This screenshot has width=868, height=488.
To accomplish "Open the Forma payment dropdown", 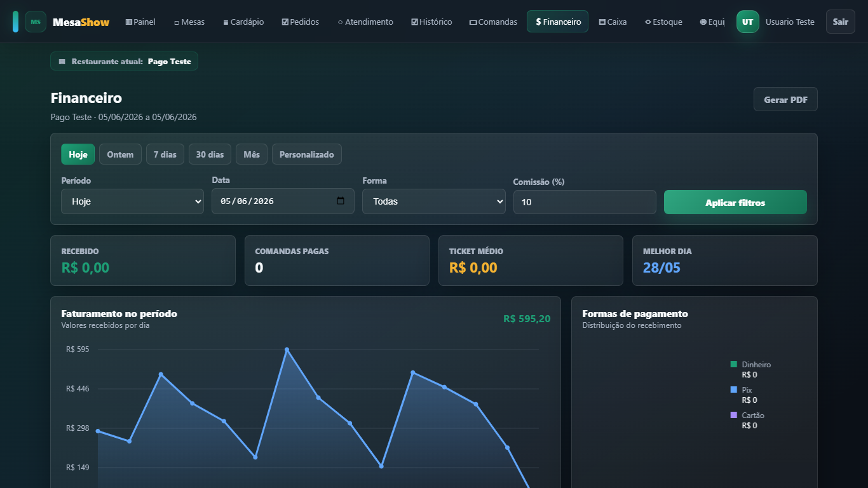I will click(434, 201).
